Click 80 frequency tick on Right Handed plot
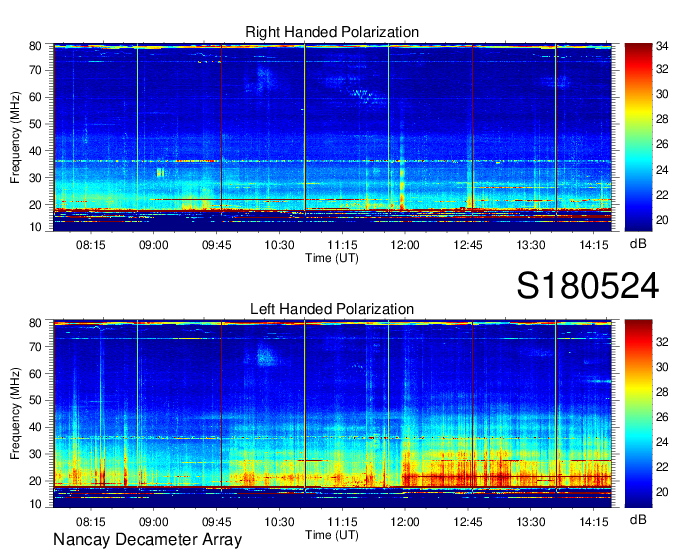The height and width of the screenshot is (552, 680). pyautogui.click(x=35, y=46)
